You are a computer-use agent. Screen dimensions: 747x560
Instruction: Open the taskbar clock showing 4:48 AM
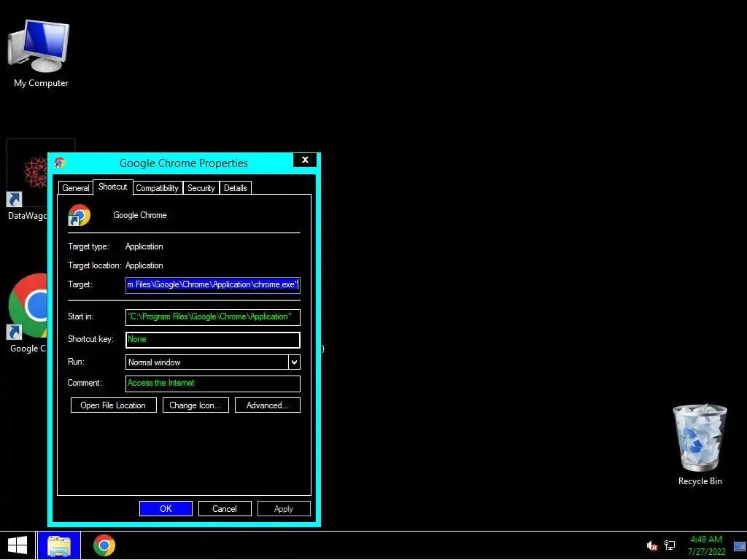click(706, 545)
